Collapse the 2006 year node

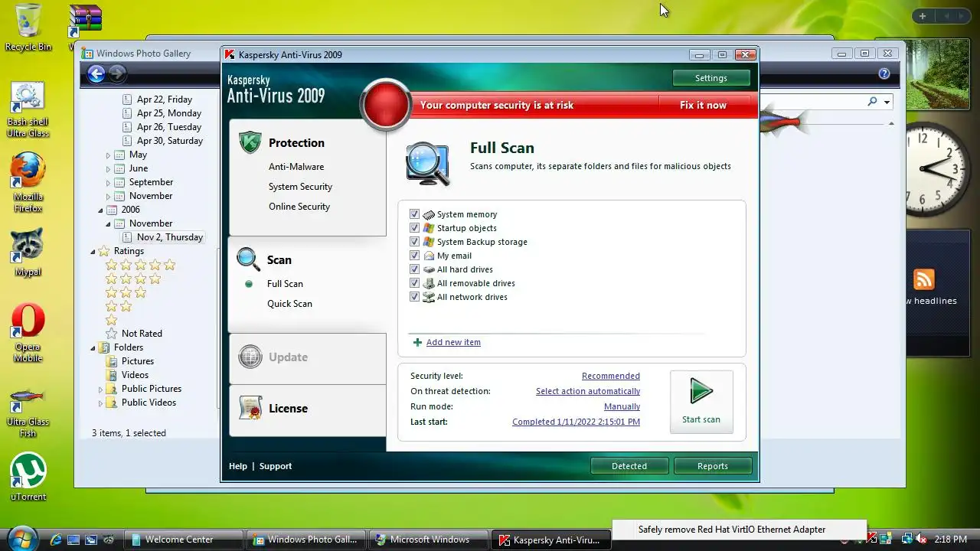(100, 210)
